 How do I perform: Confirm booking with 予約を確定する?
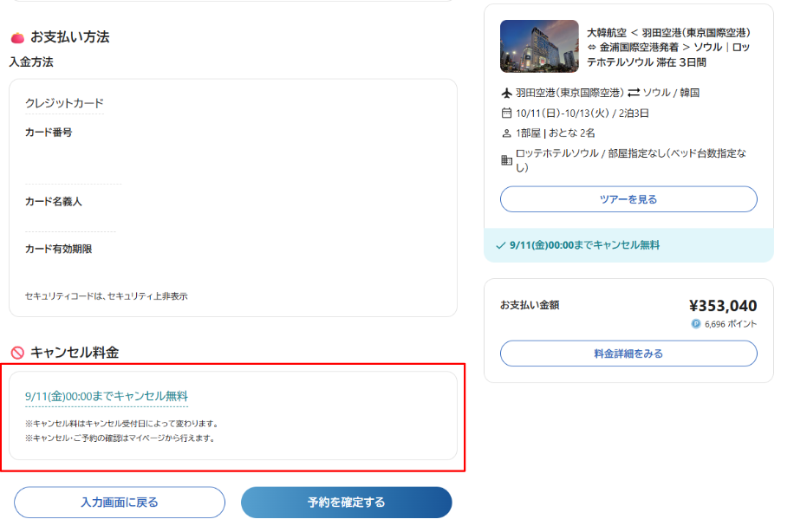tap(347, 503)
